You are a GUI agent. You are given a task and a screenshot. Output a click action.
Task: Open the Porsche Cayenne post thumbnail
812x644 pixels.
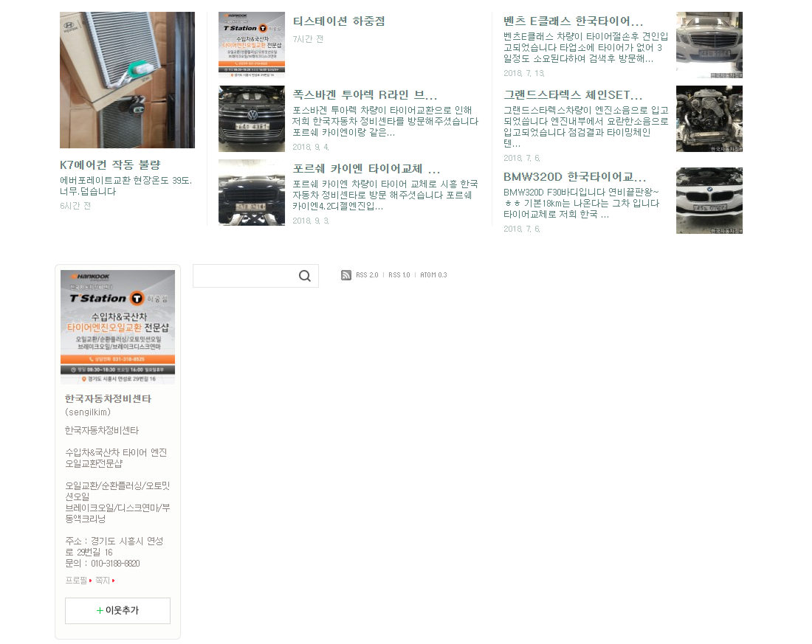[252, 192]
